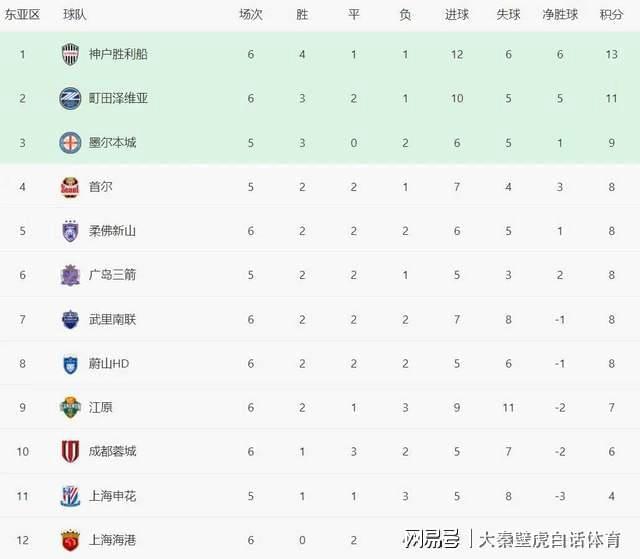
Task: Select the 场次 matches played column header
Action: pos(251,15)
